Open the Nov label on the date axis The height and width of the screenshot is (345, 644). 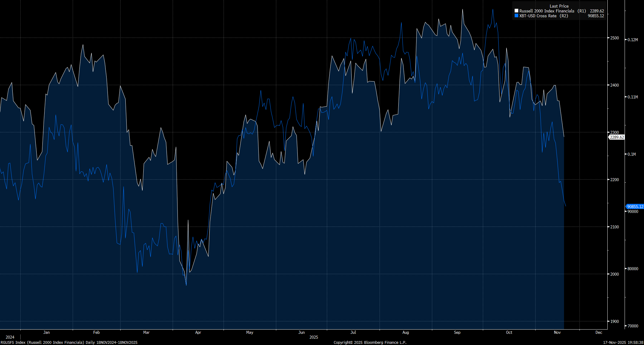[557, 332]
